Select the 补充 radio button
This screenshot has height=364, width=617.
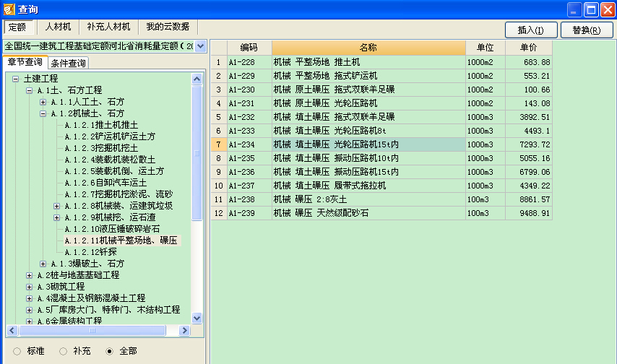click(64, 352)
